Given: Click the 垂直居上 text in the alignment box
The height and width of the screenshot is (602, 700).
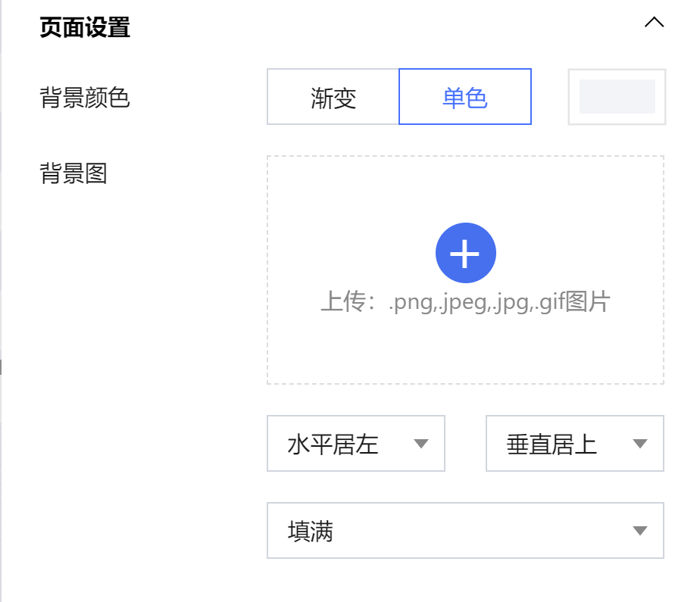Looking at the screenshot, I should click(x=552, y=444).
